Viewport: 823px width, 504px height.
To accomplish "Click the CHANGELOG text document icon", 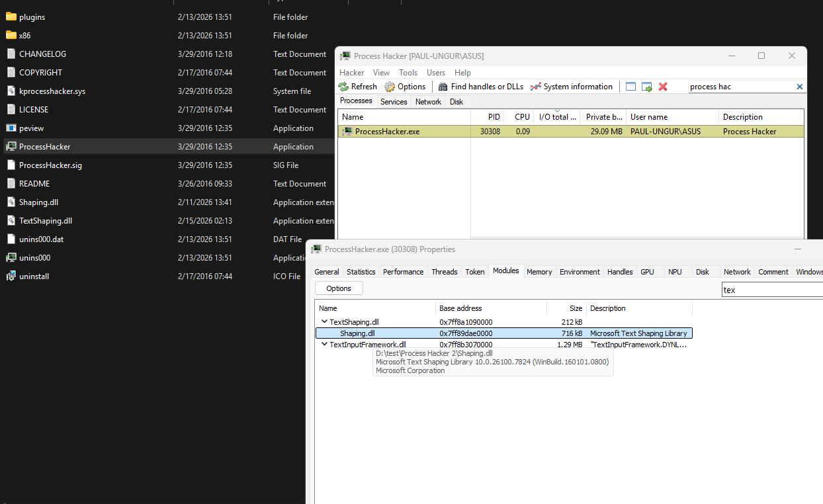I will pyautogui.click(x=11, y=54).
